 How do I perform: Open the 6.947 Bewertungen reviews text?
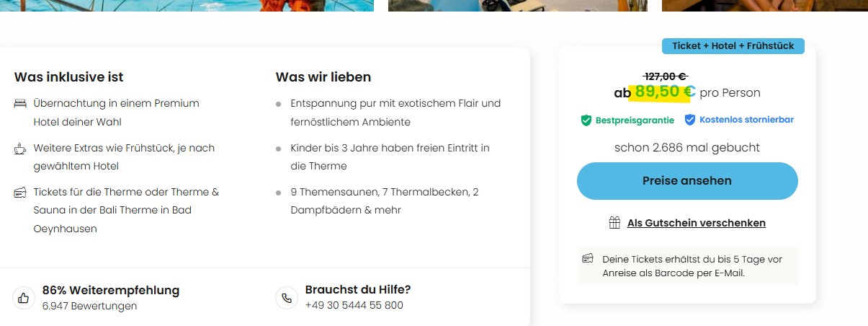click(x=89, y=306)
